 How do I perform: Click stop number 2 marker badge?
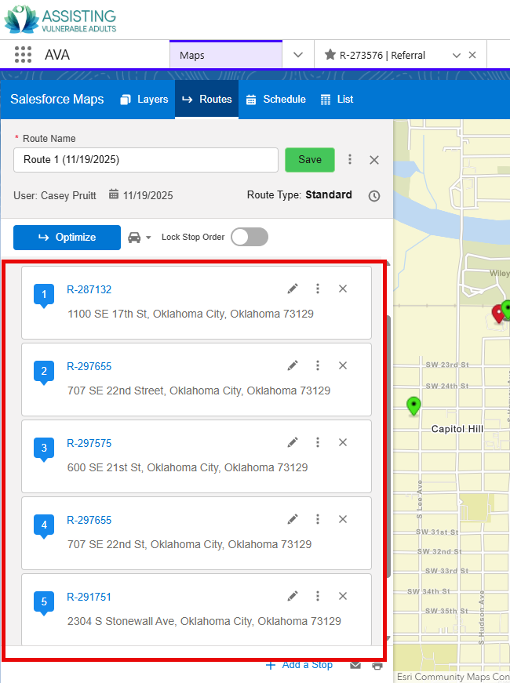click(44, 372)
